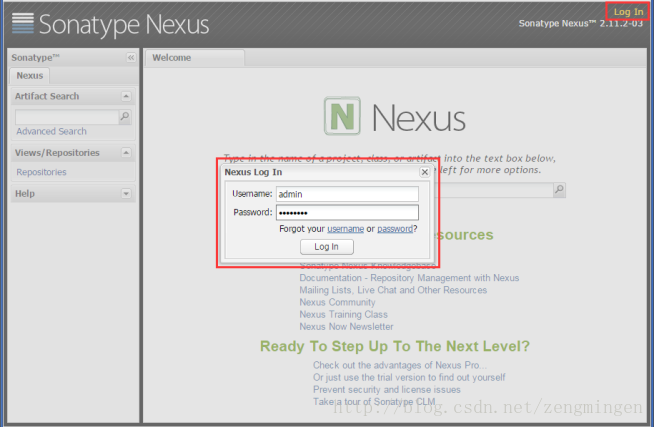Open the trial version link
The height and width of the screenshot is (427, 654).
(x=409, y=377)
